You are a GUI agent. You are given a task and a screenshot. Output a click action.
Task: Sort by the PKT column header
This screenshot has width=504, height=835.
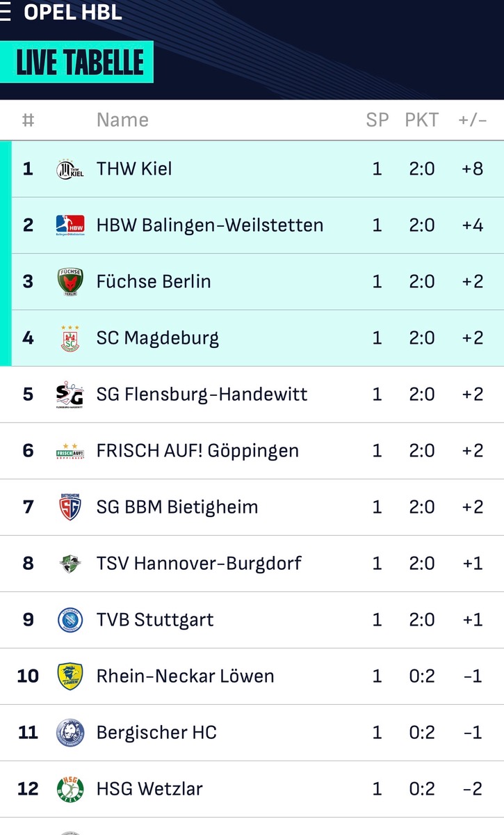422,120
